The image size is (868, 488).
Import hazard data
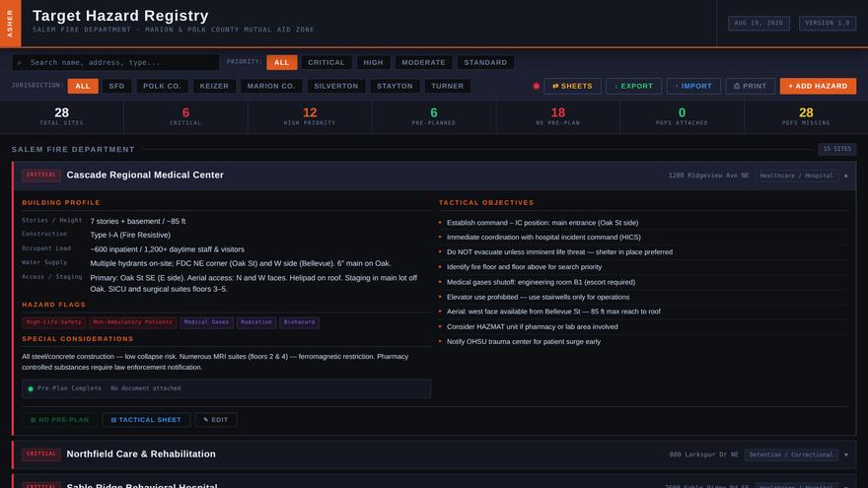(x=693, y=87)
